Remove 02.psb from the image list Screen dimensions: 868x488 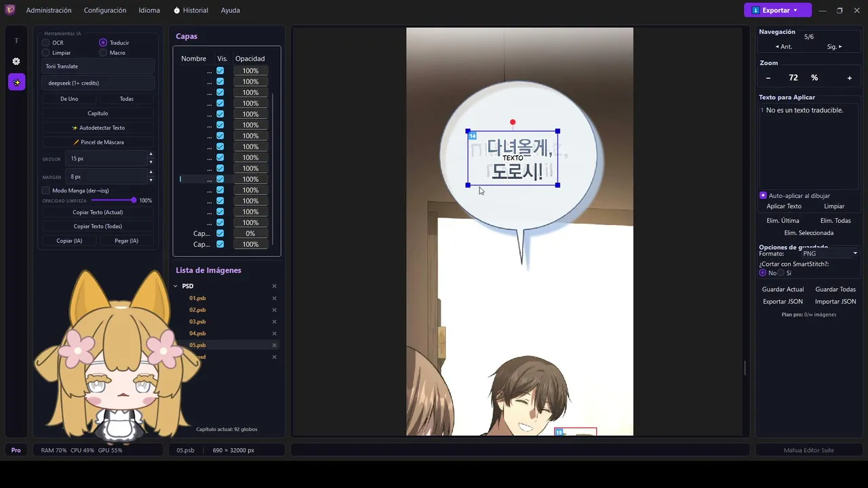[x=275, y=310]
